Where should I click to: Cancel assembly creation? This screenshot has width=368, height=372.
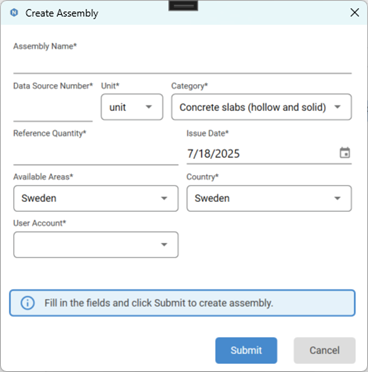324,350
